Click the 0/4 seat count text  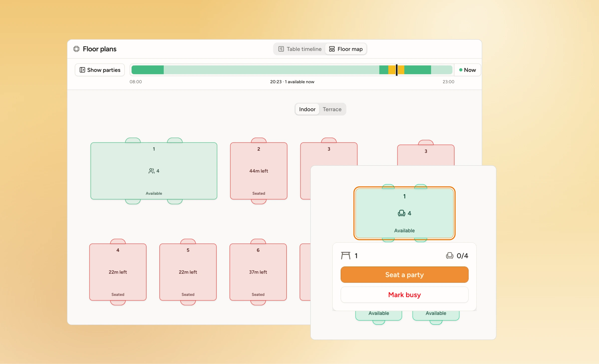point(462,256)
